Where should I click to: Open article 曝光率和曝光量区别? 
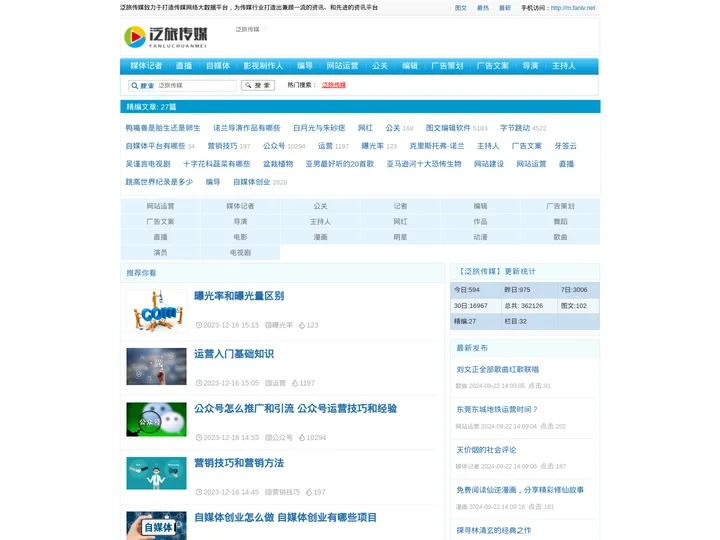pos(239,296)
